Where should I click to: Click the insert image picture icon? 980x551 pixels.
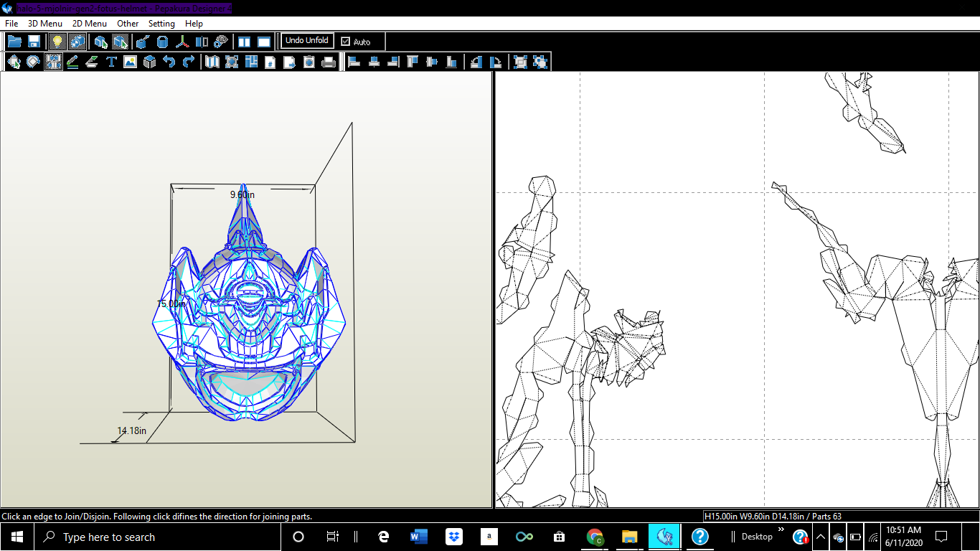130,62
